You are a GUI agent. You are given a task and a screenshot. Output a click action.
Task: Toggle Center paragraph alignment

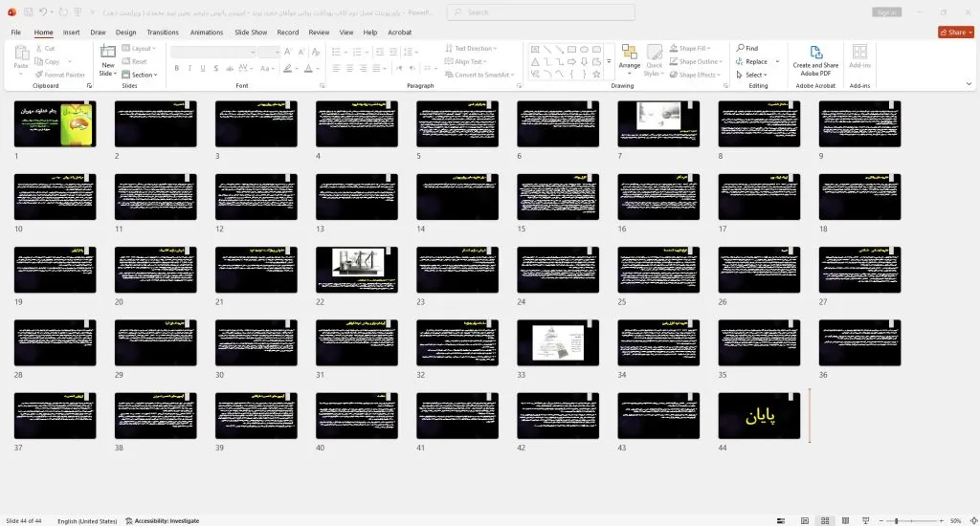point(349,68)
